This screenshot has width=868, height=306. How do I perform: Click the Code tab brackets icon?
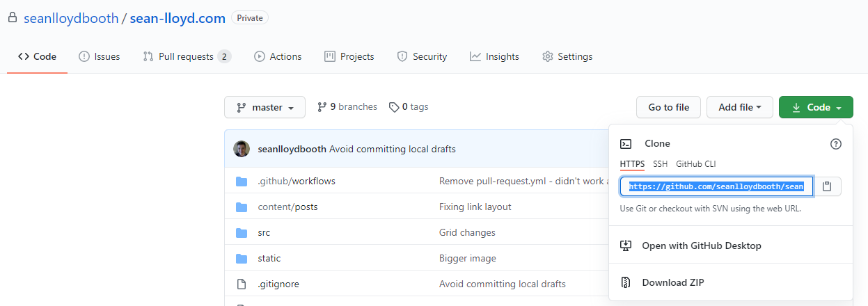point(24,56)
